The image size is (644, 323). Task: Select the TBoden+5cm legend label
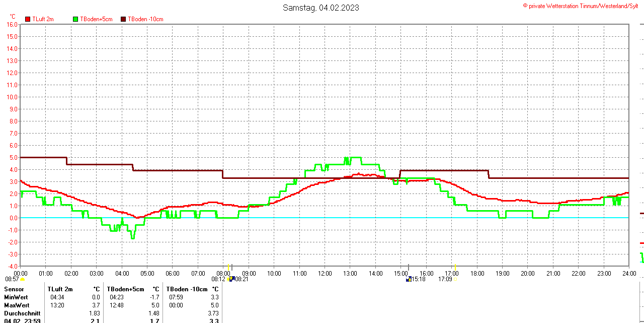[96, 19]
